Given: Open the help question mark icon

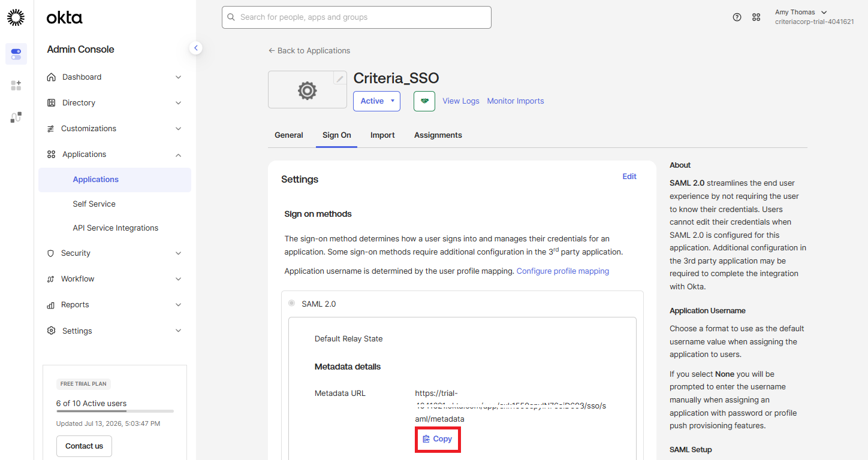Looking at the screenshot, I should point(737,17).
